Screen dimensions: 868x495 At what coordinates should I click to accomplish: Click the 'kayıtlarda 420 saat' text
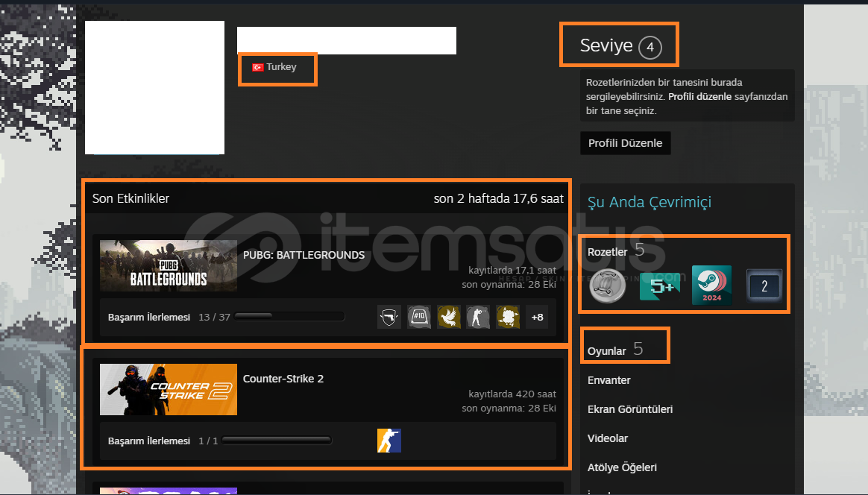click(x=512, y=394)
